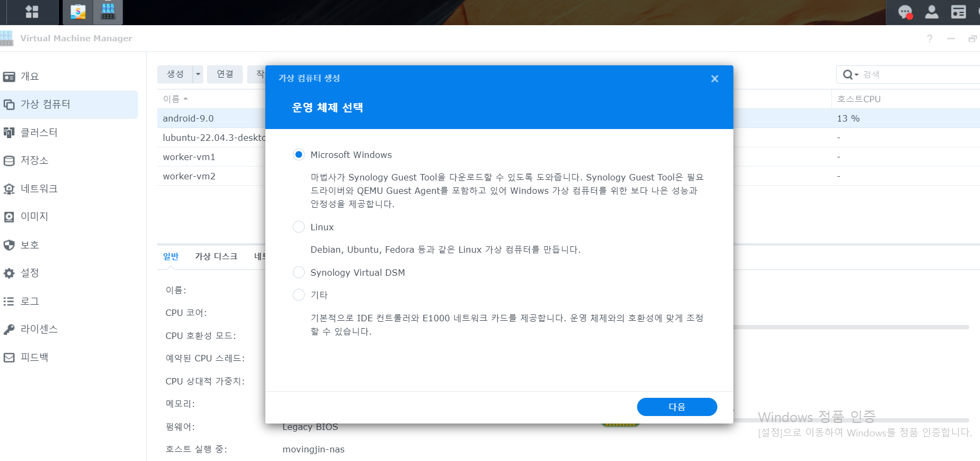
Task: Sort by the 이름 column header
Action: coord(175,99)
